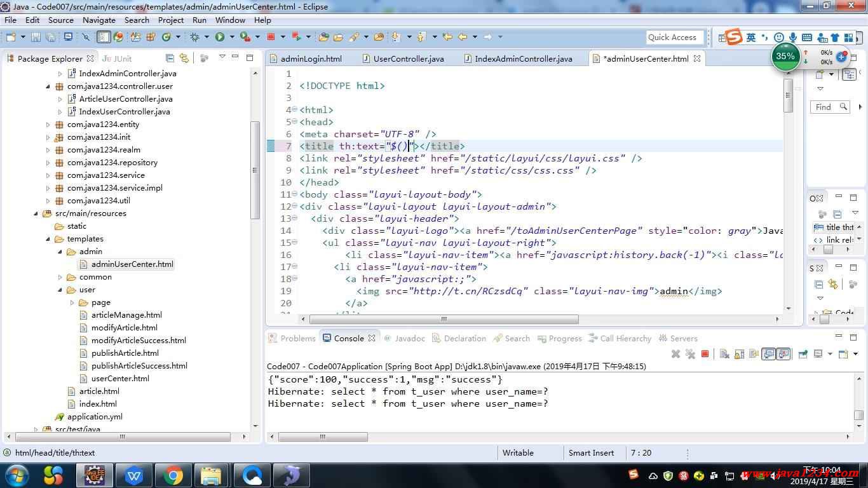Toggle Link with Editor in Package Explorer

(x=184, y=58)
